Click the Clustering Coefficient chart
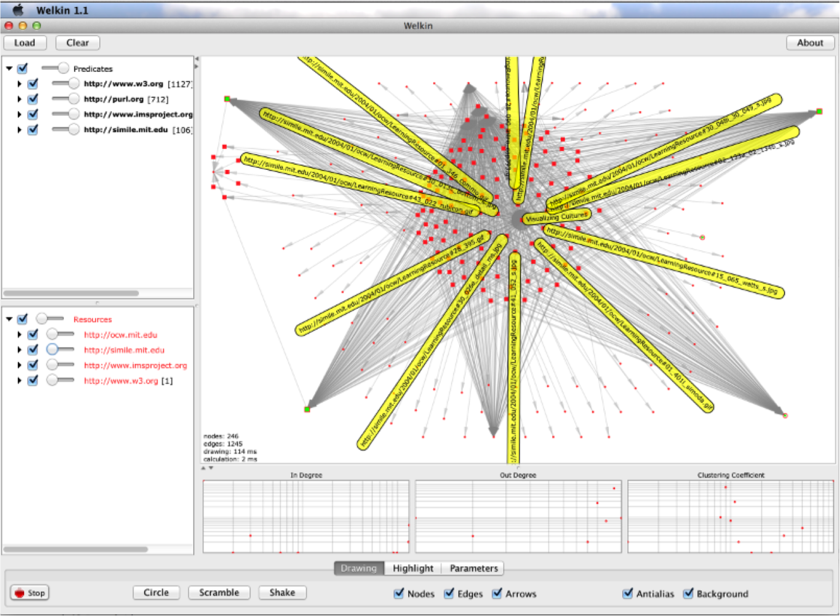This screenshot has width=840, height=616. point(731,517)
